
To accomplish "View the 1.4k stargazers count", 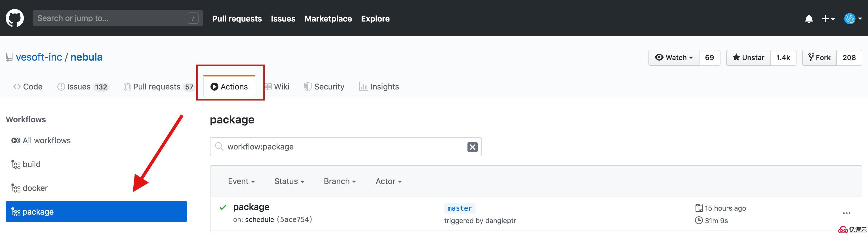I will (x=783, y=57).
